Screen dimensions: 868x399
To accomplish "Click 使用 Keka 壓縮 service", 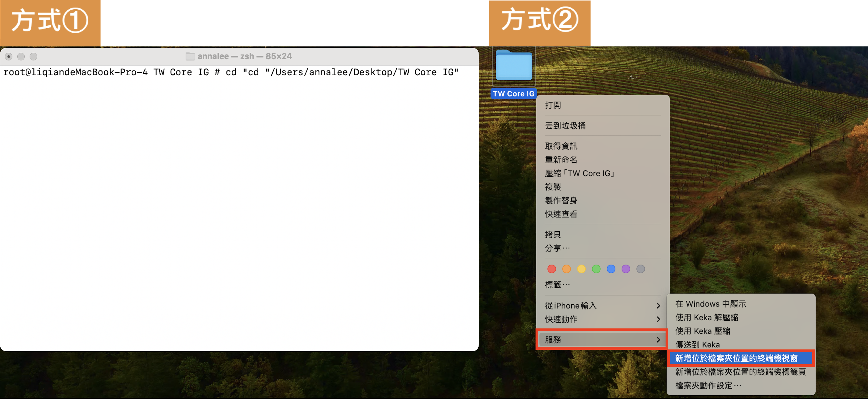I will click(x=702, y=331).
